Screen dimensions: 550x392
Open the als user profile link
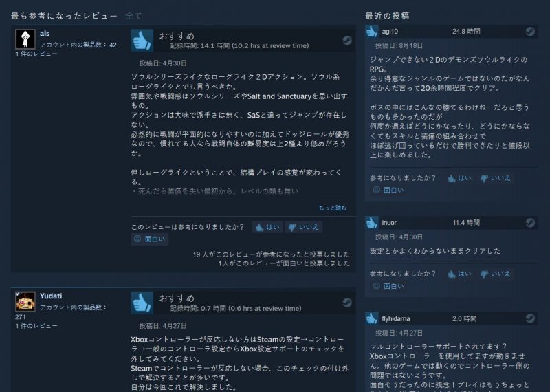point(45,33)
